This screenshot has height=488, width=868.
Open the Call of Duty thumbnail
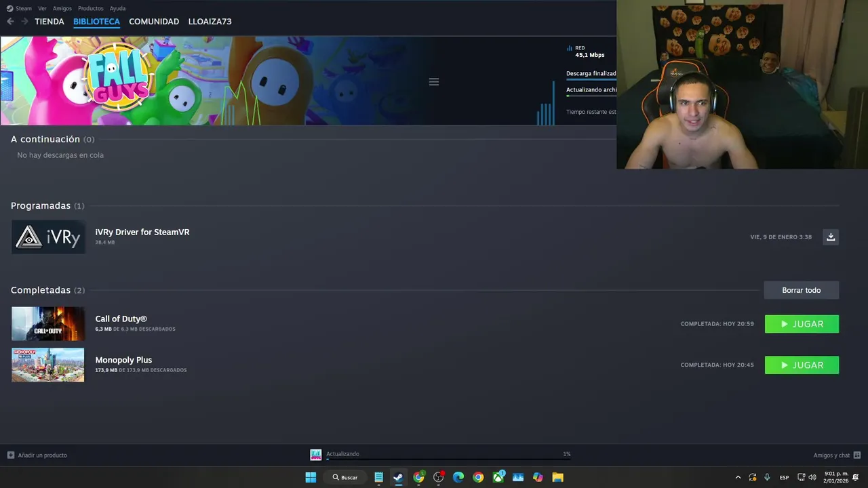[x=48, y=324]
